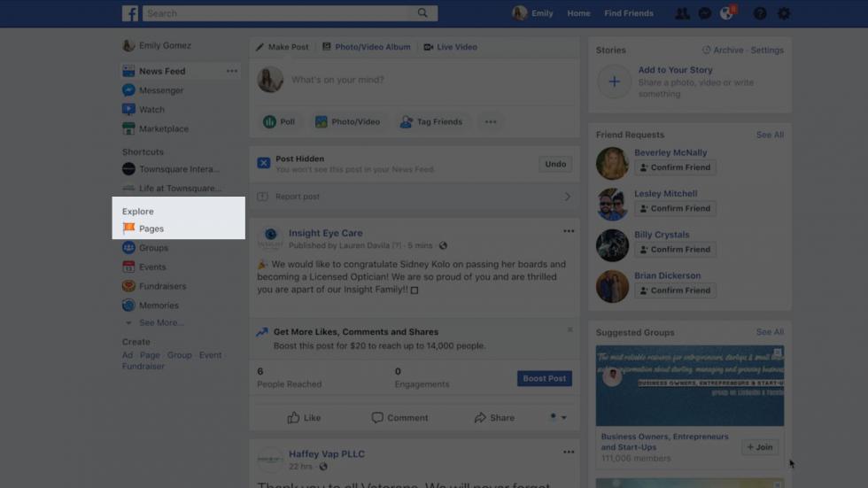
Task: Open Brian Dickerson profile name
Action: pos(667,275)
